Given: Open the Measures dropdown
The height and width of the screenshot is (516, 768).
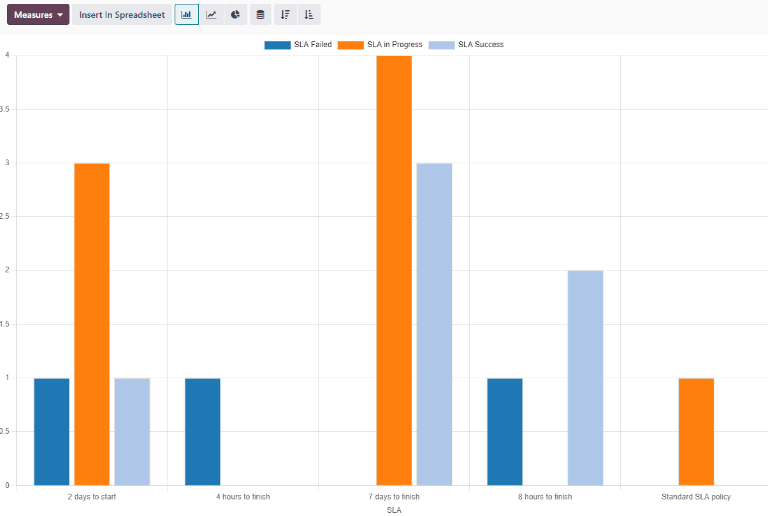Looking at the screenshot, I should point(38,15).
